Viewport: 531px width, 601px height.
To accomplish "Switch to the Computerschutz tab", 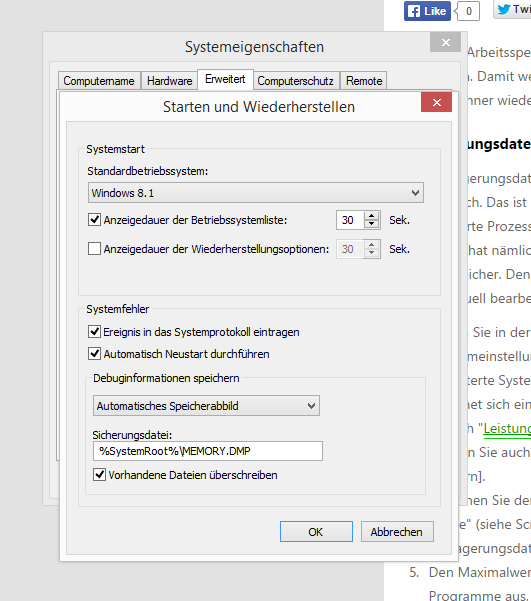I will pyautogui.click(x=296, y=81).
